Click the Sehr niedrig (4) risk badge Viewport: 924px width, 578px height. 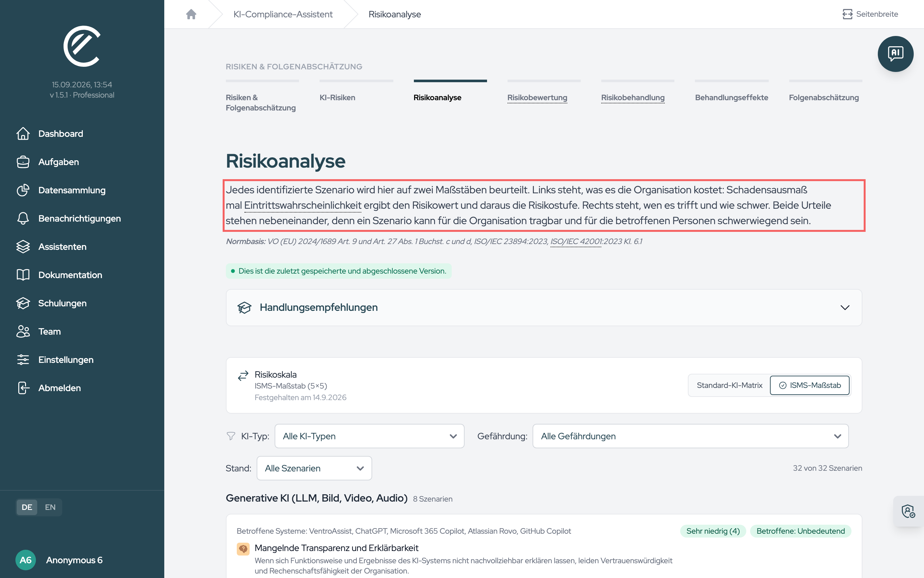(713, 531)
